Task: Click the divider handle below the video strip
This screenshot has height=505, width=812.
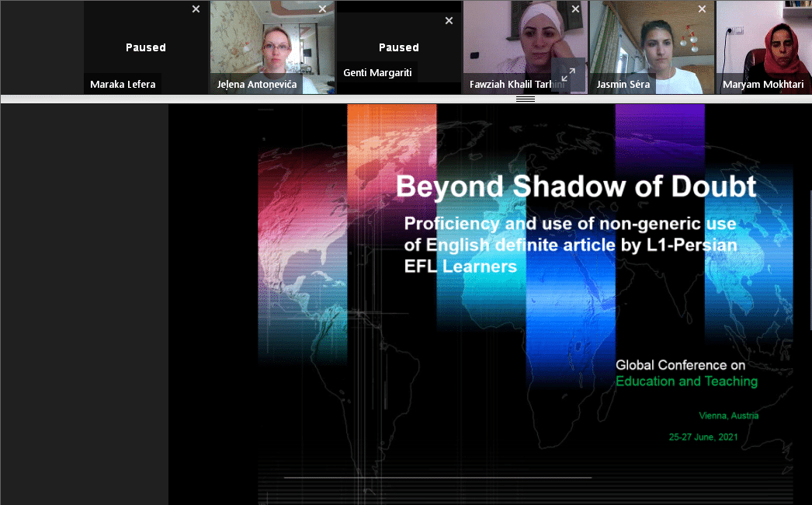Action: (526, 99)
